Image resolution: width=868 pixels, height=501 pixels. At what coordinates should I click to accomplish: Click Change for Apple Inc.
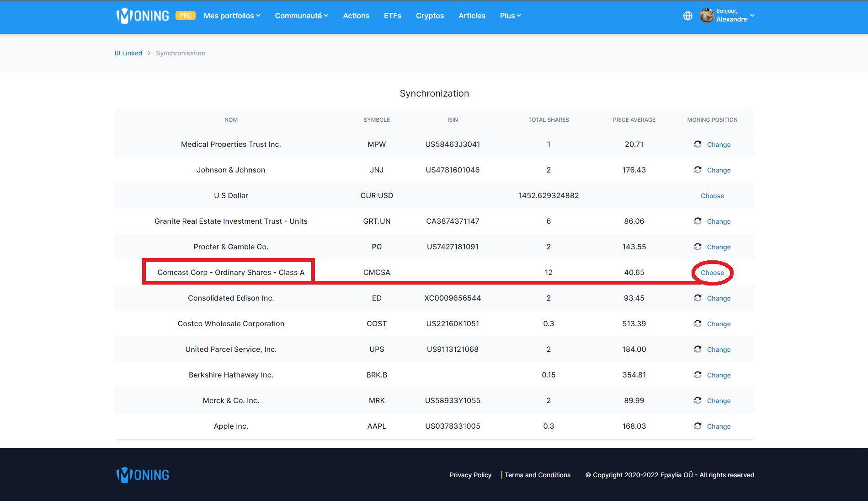coord(719,426)
